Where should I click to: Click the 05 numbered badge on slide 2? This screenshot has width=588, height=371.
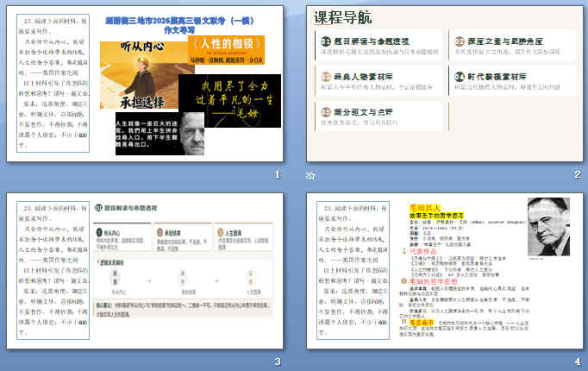(x=326, y=111)
